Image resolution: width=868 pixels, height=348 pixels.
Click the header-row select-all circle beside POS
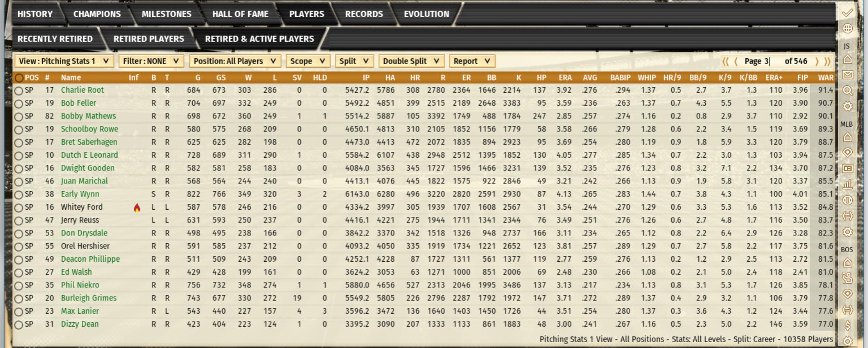[19, 78]
